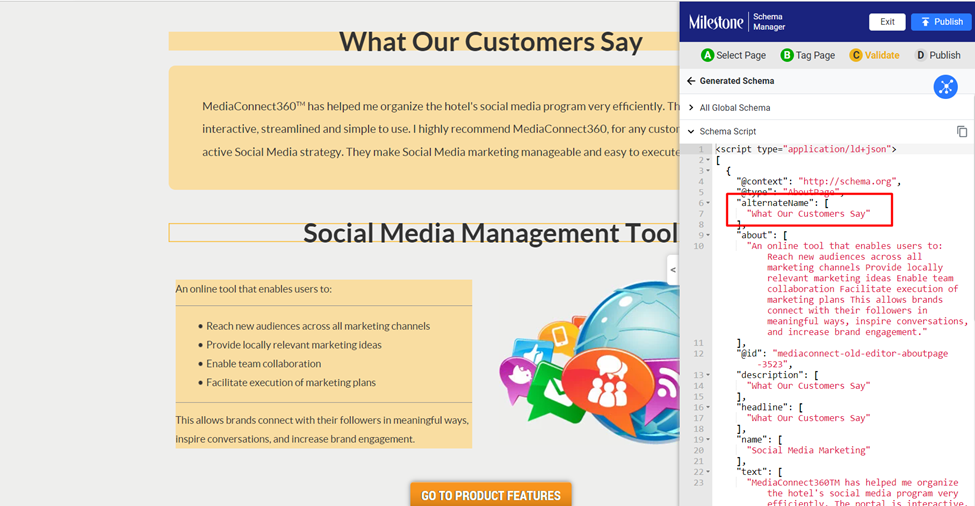Click 'Reach new audiences across all marketing channels'
This screenshot has width=975, height=506.
pos(318,326)
